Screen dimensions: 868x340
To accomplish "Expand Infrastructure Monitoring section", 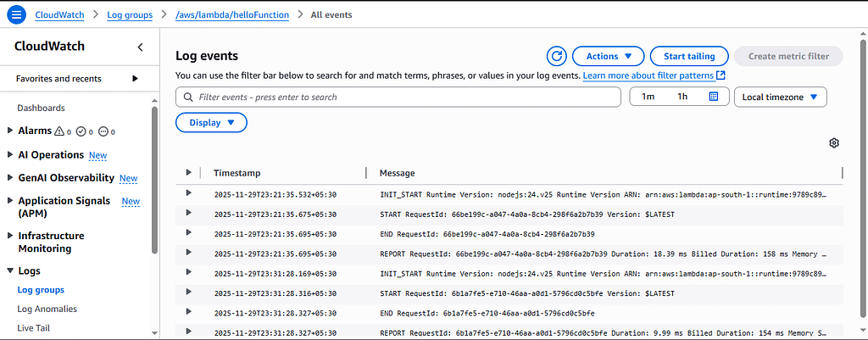I will (10, 236).
